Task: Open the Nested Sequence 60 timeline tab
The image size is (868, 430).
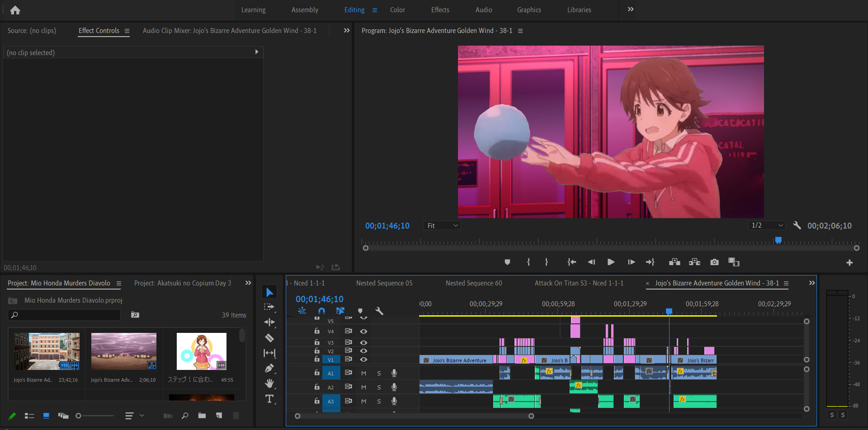Action: pos(473,283)
